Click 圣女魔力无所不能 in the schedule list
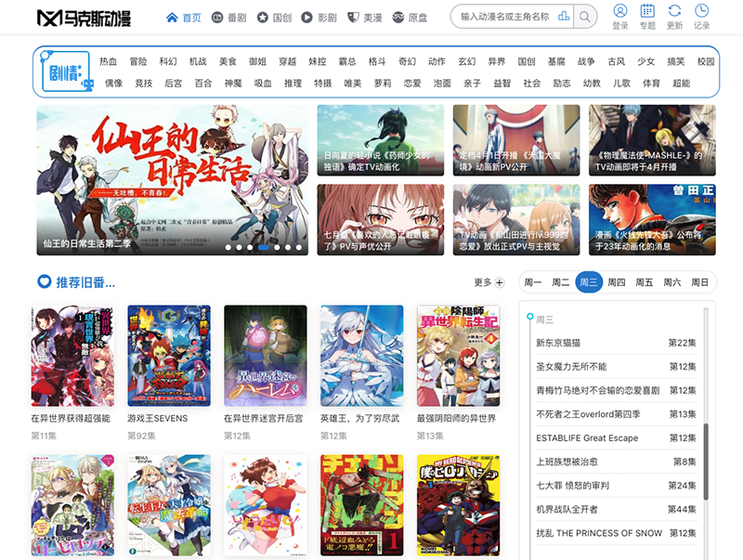The width and height of the screenshot is (743, 560). tap(571, 367)
